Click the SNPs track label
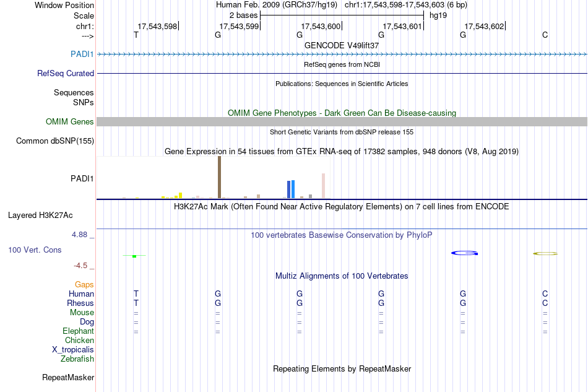The width and height of the screenshot is (588, 392). [x=84, y=102]
